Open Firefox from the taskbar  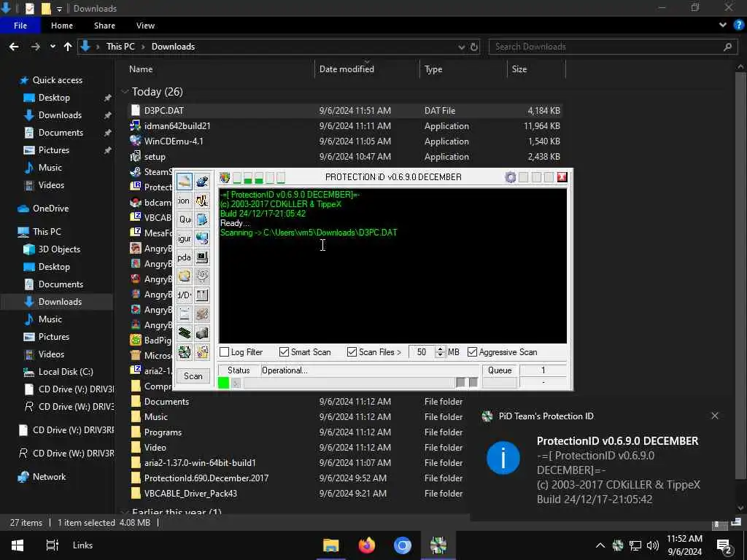pyautogui.click(x=366, y=545)
